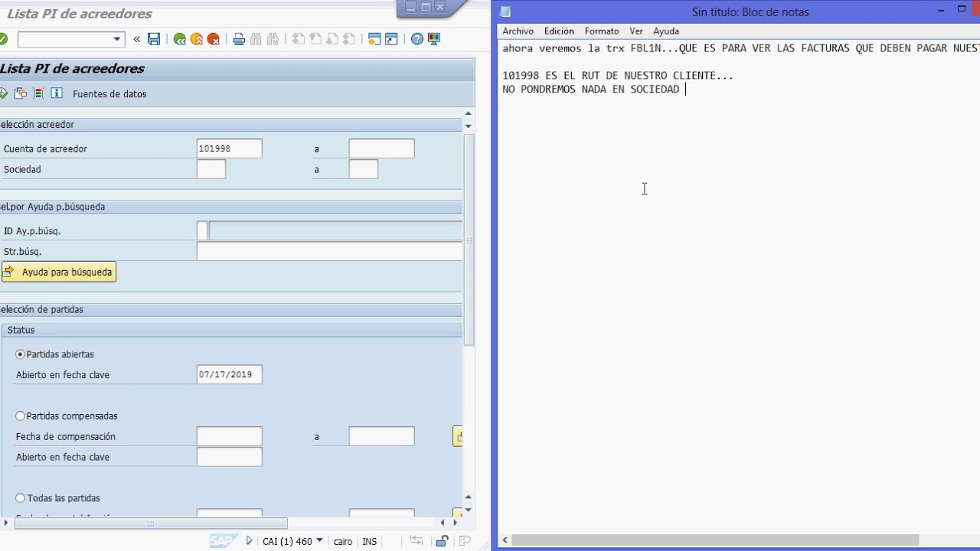Viewport: 980px width, 551px height.
Task: Click the Sociedad to-value field
Action: coord(364,169)
